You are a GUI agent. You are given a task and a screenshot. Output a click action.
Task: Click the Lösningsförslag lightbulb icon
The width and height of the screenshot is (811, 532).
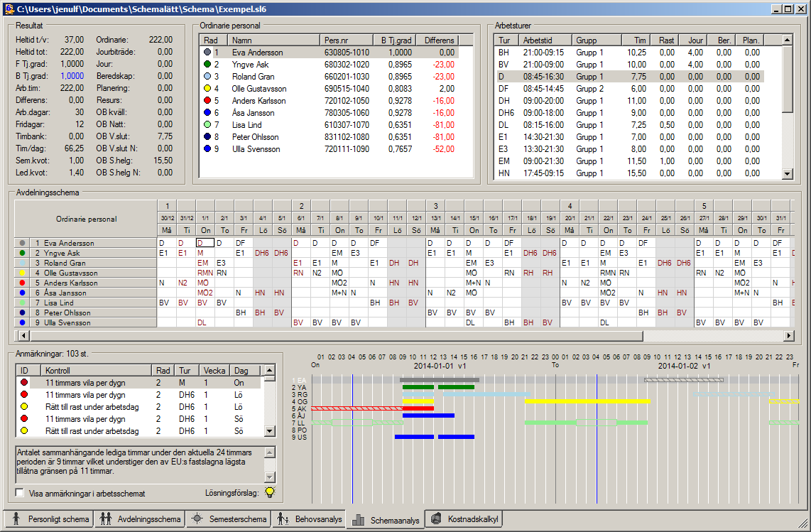[270, 492]
